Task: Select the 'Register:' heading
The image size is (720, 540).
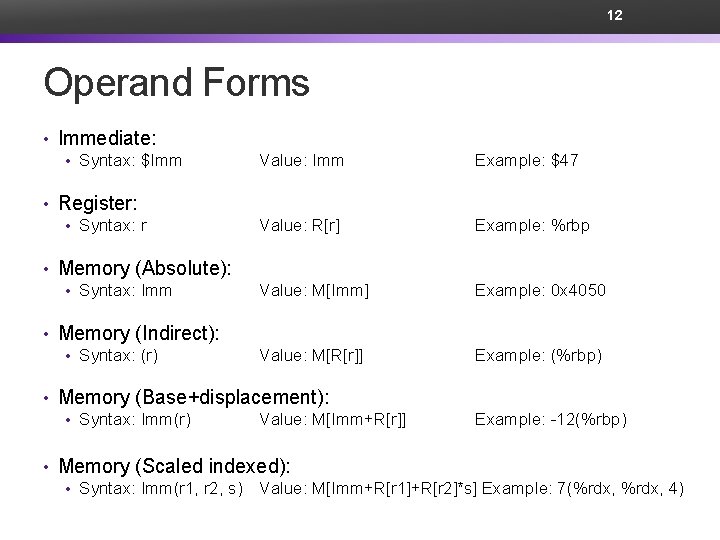Action: pyautogui.click(x=98, y=203)
